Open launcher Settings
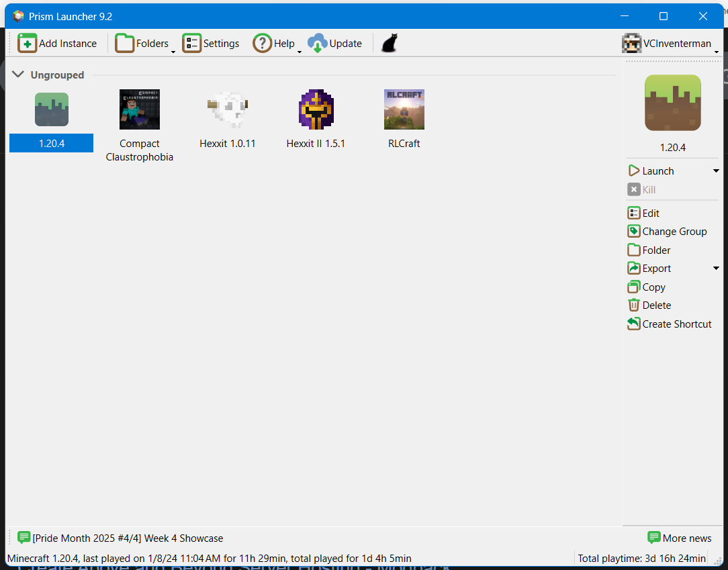 [211, 44]
